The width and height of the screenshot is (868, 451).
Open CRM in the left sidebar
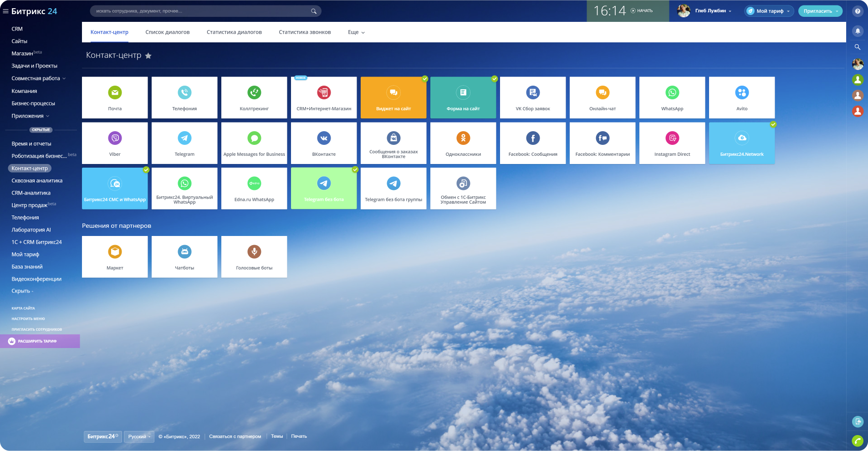[17, 29]
